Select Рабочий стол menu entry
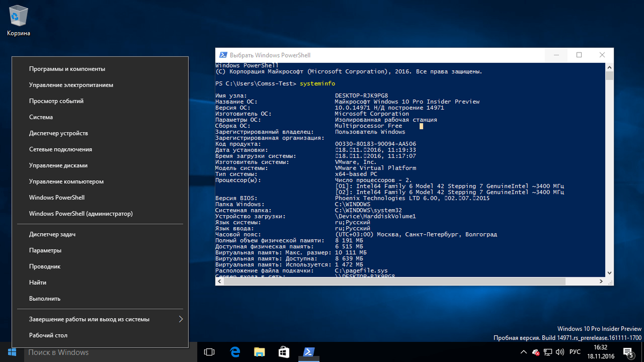 100,335
